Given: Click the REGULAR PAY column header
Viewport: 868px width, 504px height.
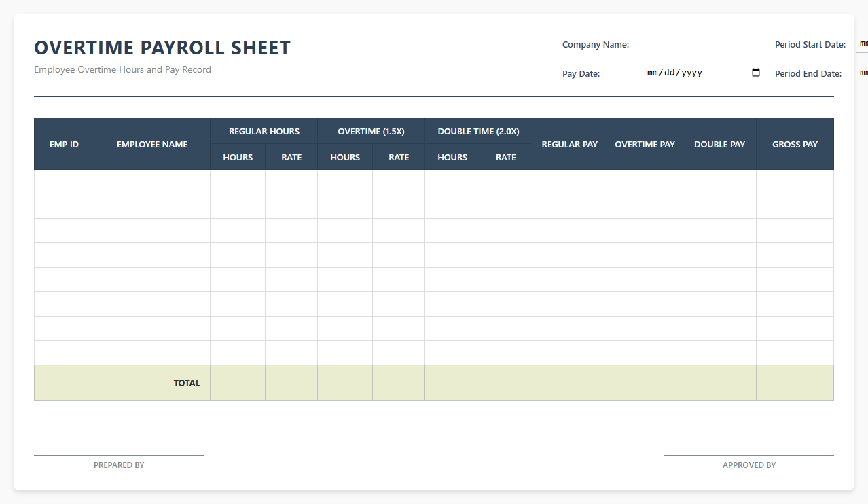Looking at the screenshot, I should point(570,144).
